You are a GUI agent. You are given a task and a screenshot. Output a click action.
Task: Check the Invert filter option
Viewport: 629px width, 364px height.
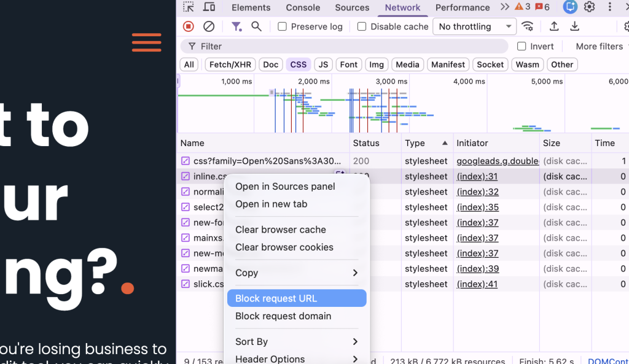518,46
